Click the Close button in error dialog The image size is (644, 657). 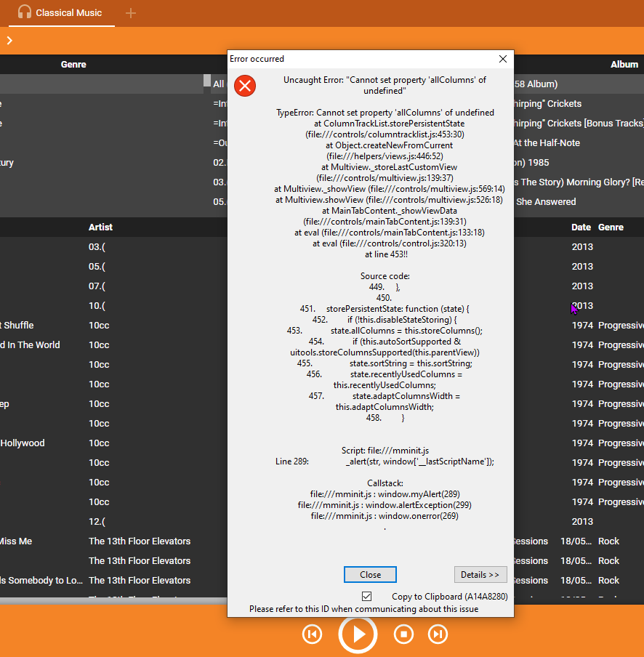[x=370, y=575]
